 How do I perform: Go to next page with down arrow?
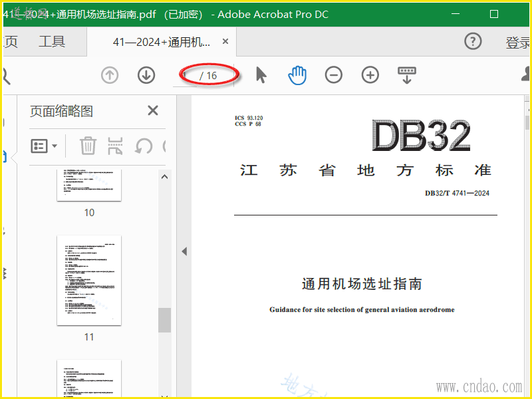[146, 75]
